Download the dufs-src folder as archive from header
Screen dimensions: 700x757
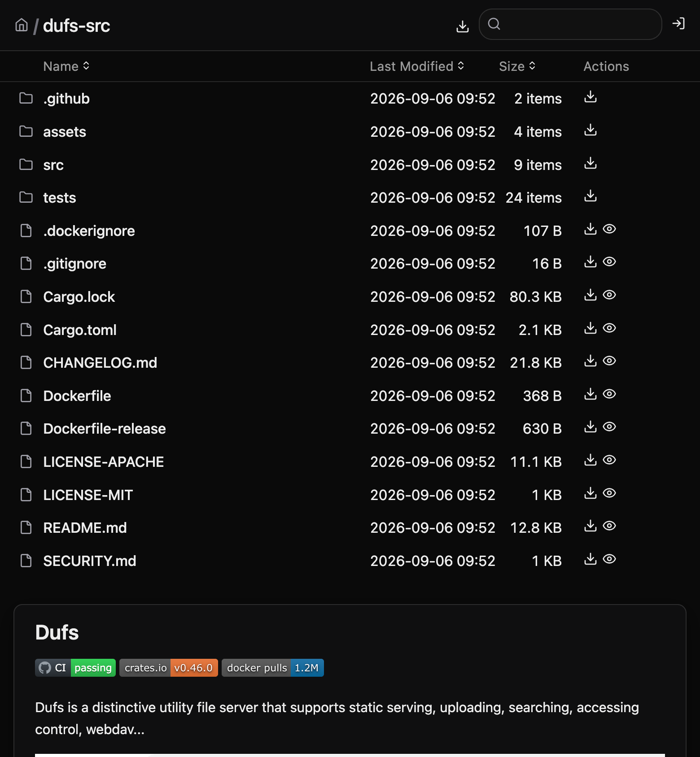click(463, 26)
